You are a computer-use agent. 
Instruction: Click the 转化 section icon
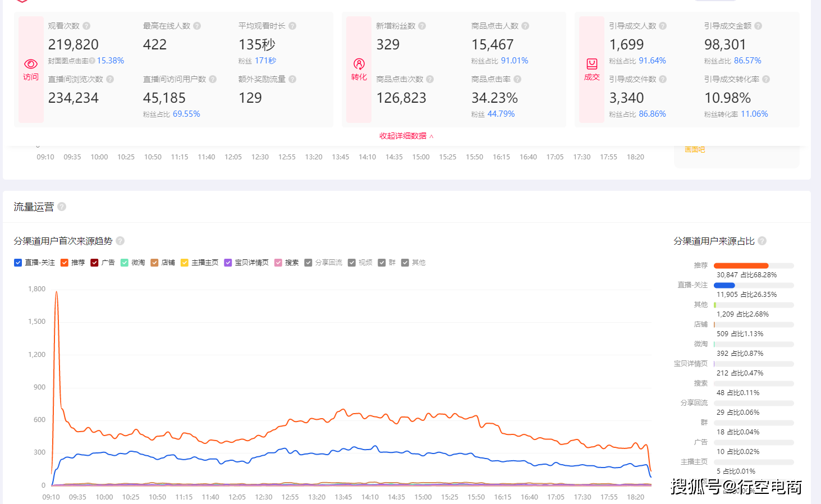coord(359,64)
